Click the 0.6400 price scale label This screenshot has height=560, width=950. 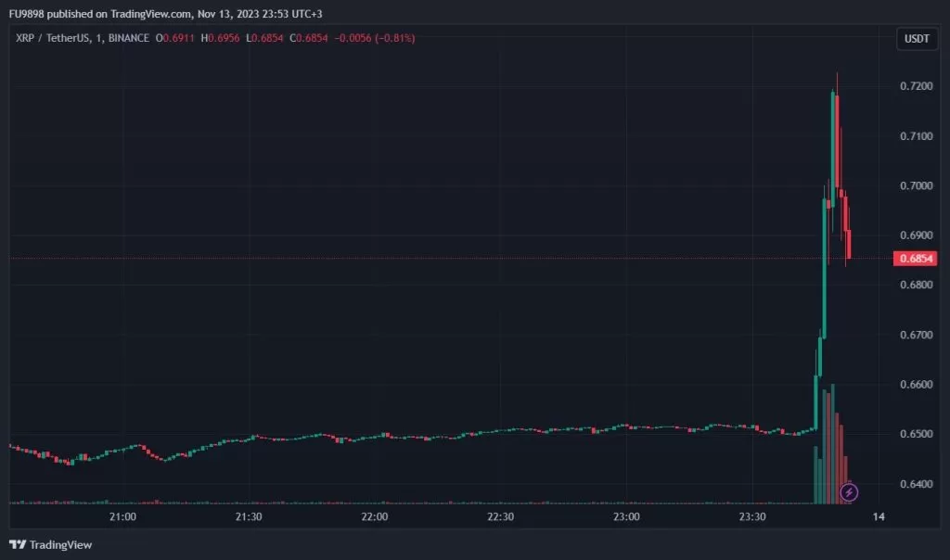915,484
